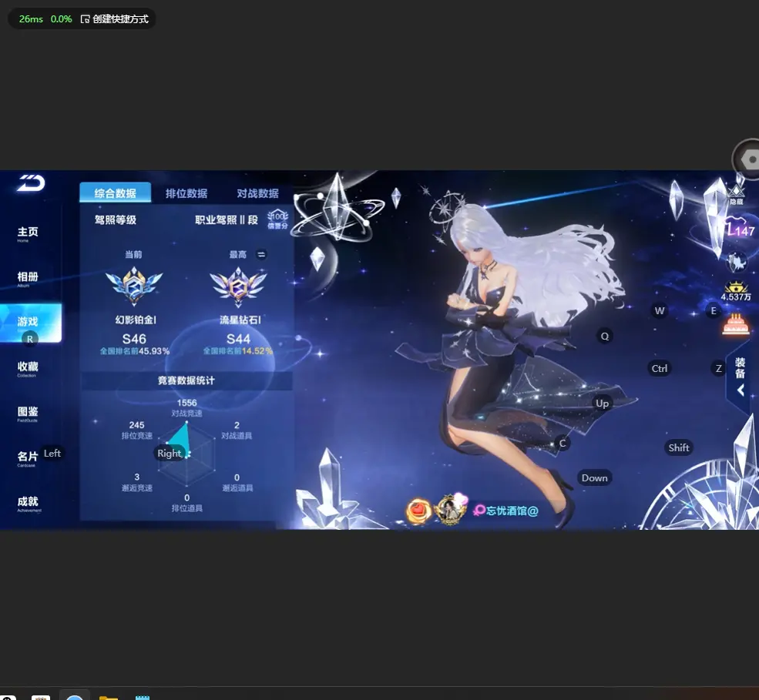Open 成就 Achievement in sidebar
The image size is (759, 700).
[29, 503]
